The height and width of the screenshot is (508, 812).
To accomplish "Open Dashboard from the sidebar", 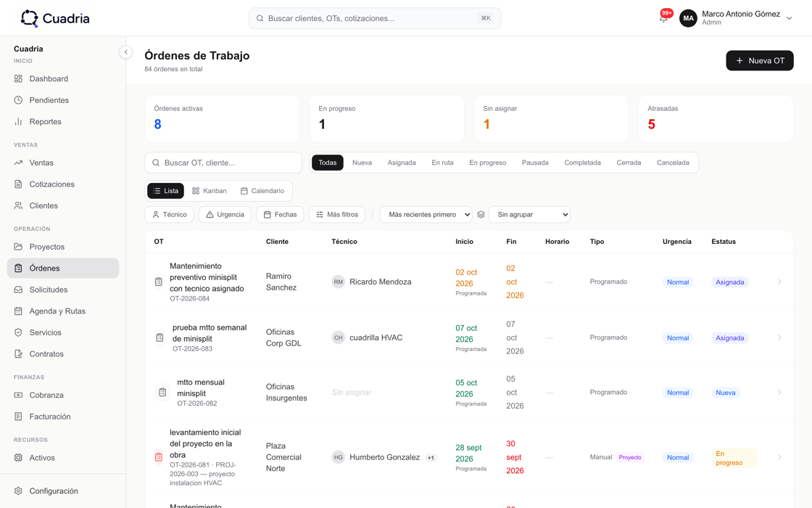I will 63,79.
